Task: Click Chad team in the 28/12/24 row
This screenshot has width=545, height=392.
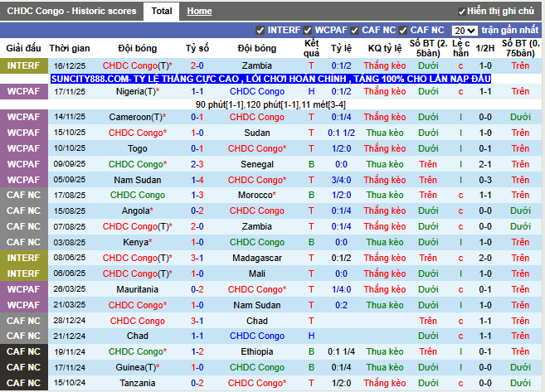Action: pos(257,321)
